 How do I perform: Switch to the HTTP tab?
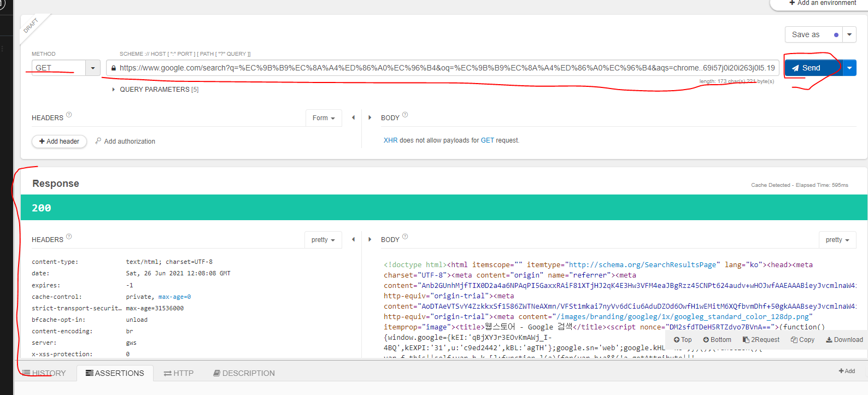click(179, 373)
